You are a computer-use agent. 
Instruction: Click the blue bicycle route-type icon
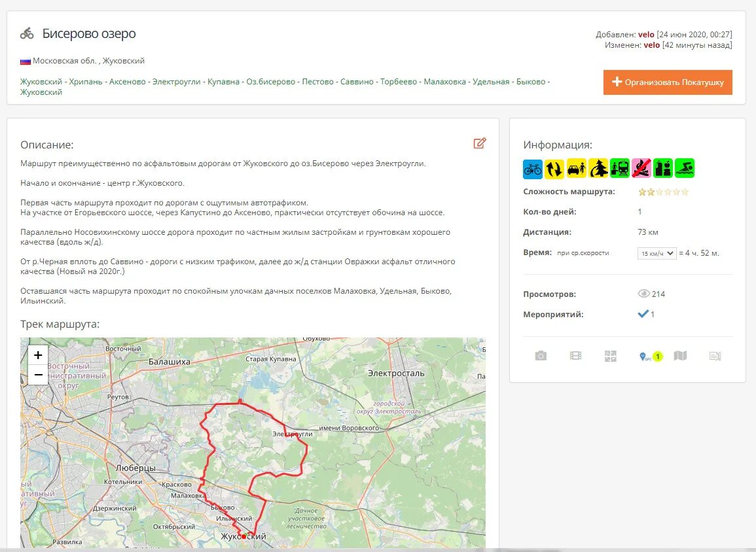pos(533,169)
